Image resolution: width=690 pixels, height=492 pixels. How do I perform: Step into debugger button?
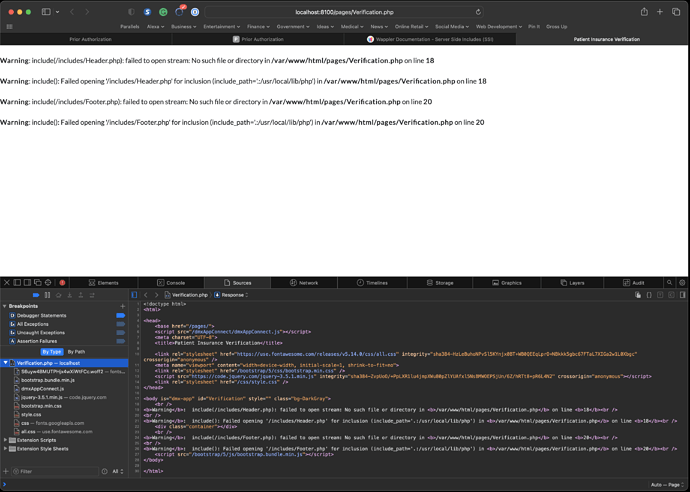click(70, 295)
